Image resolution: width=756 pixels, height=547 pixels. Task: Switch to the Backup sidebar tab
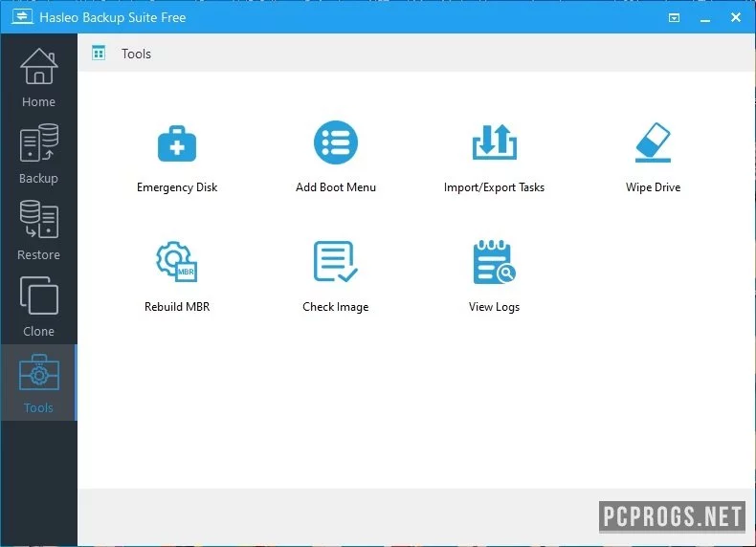coord(38,154)
